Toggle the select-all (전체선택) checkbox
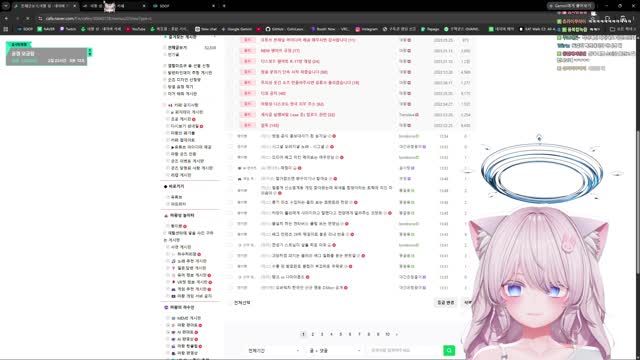Image resolution: width=640 pixels, height=360 pixels. (x=230, y=303)
